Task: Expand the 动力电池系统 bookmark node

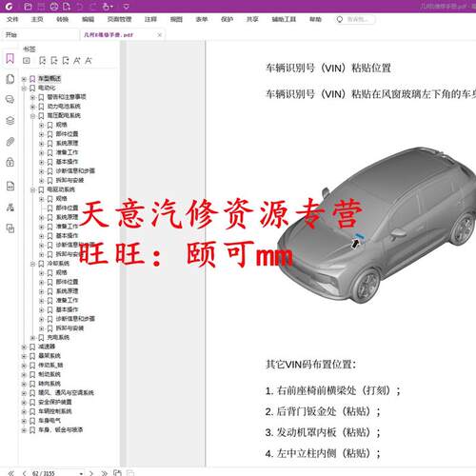Action: point(32,107)
